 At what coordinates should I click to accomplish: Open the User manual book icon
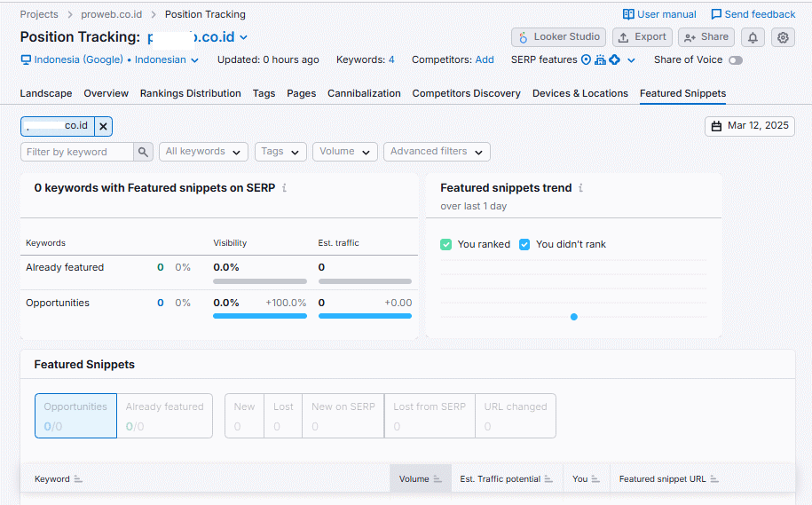click(x=628, y=14)
